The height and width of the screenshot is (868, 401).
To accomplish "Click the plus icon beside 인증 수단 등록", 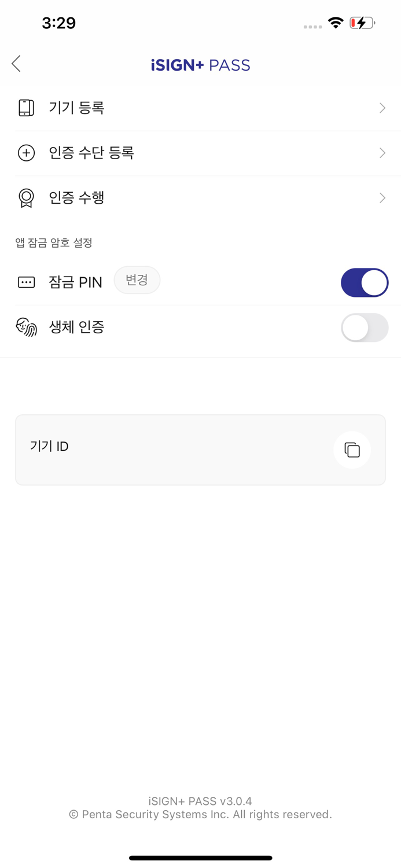I will point(26,153).
